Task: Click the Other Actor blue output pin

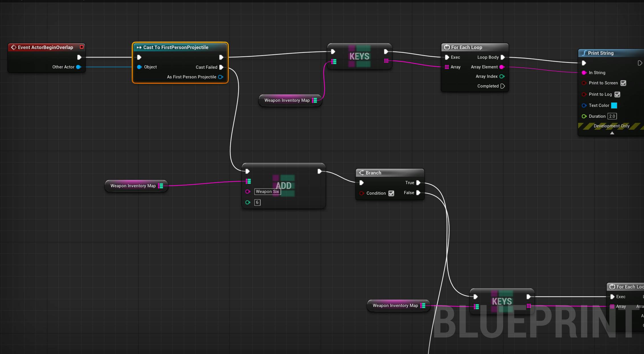Action: (x=78, y=67)
